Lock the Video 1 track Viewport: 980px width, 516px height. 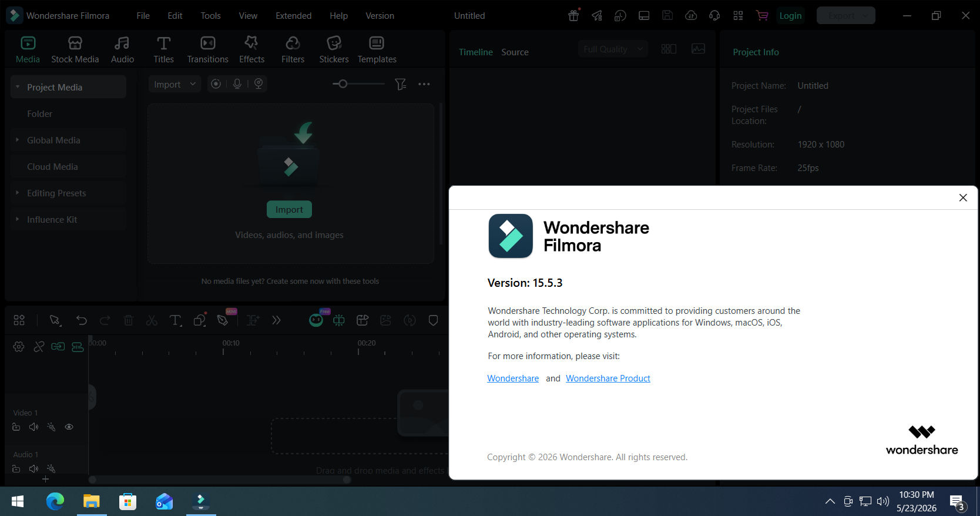pyautogui.click(x=16, y=427)
